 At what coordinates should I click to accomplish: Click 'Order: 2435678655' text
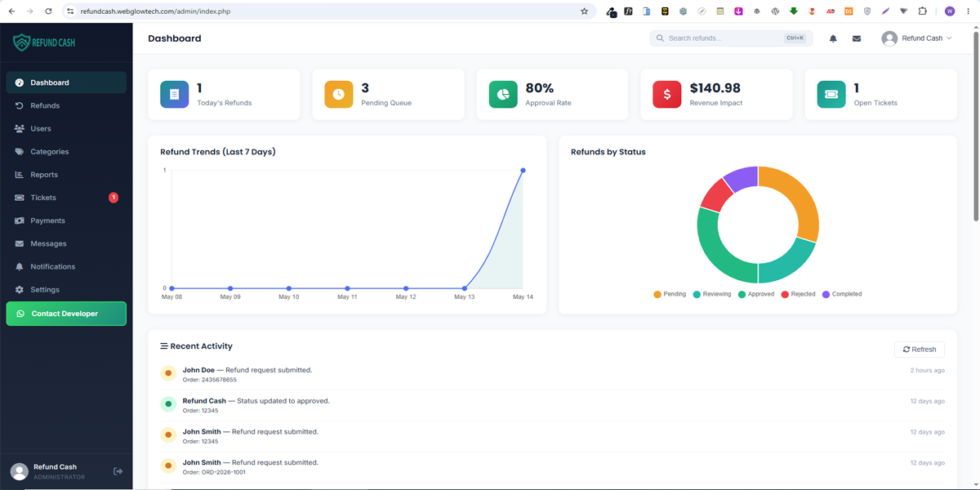[x=209, y=380]
